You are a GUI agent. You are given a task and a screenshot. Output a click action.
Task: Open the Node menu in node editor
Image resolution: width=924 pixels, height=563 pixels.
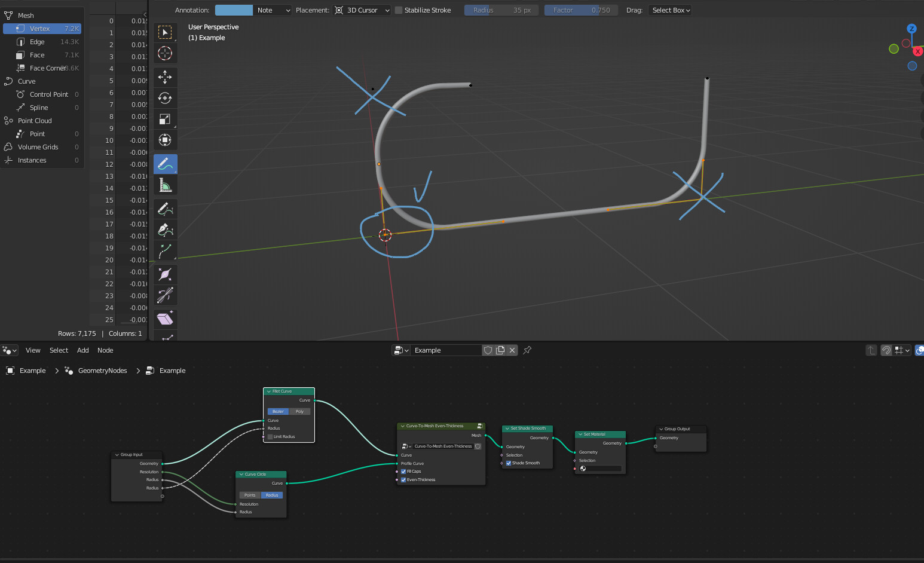tap(105, 350)
